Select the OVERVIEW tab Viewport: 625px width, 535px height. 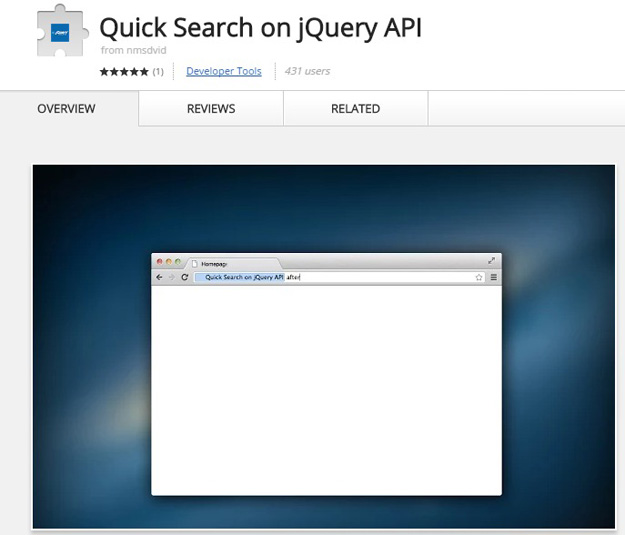click(x=67, y=108)
